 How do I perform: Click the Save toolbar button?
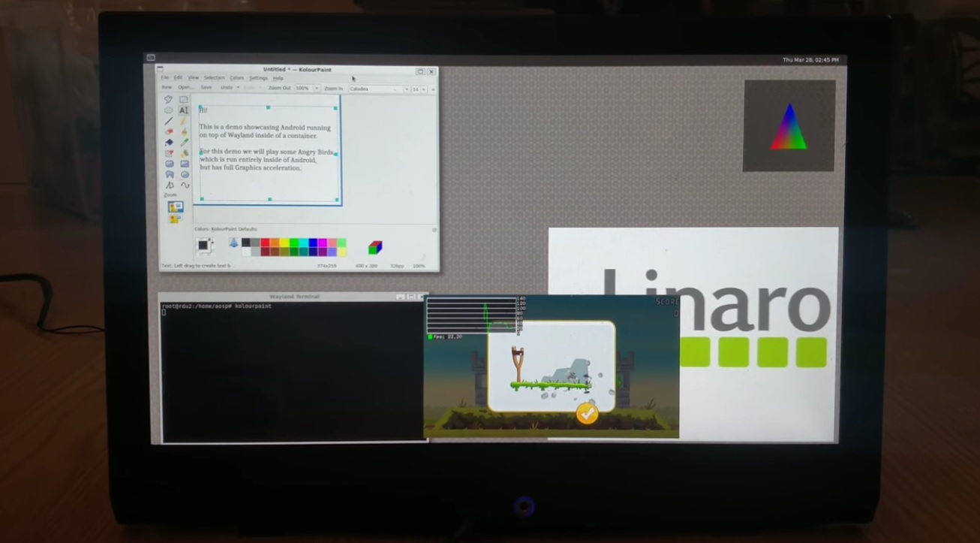click(206, 87)
